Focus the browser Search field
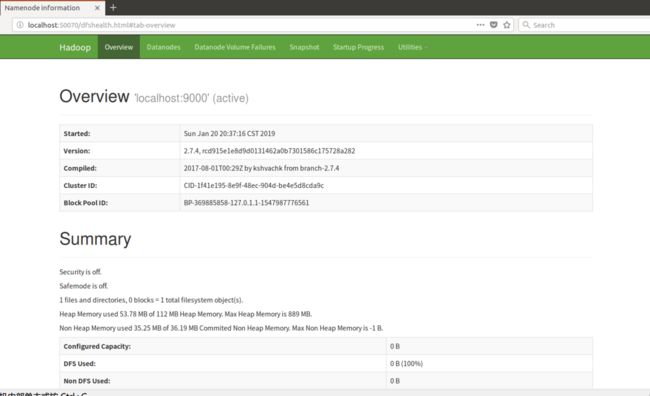The image size is (650, 396). pyautogui.click(x=585, y=25)
